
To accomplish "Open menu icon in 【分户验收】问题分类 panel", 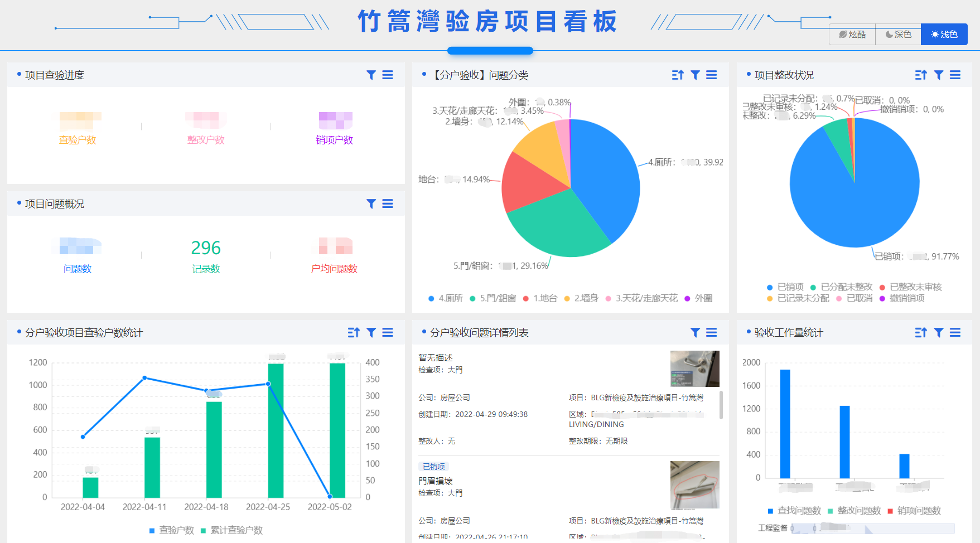I will (712, 75).
